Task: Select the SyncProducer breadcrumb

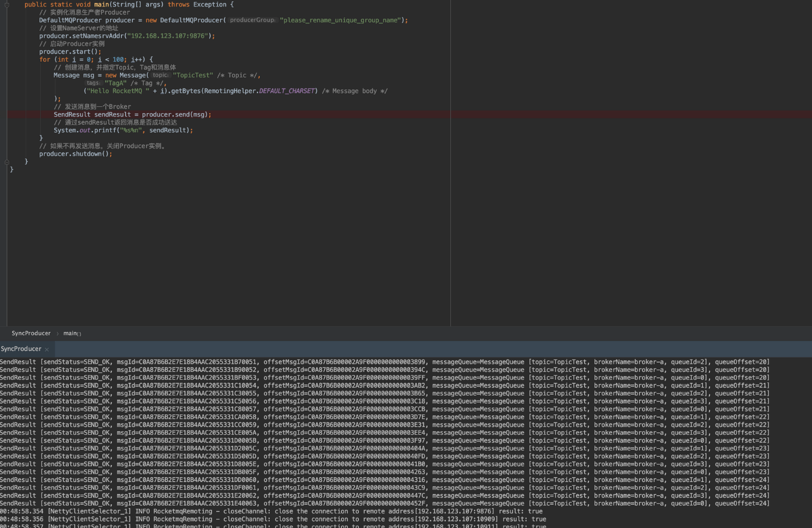Action: pyautogui.click(x=31, y=333)
